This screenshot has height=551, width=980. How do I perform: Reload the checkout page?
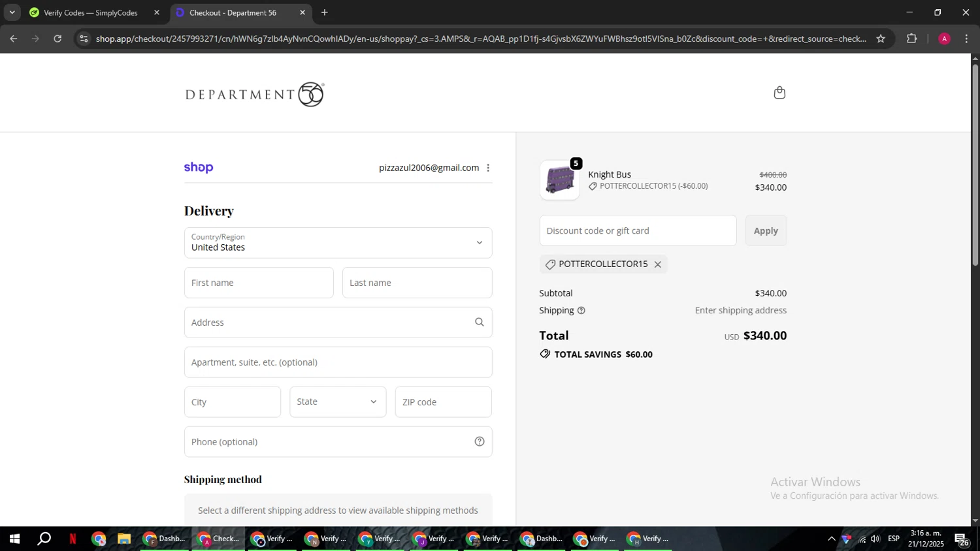coord(57,39)
